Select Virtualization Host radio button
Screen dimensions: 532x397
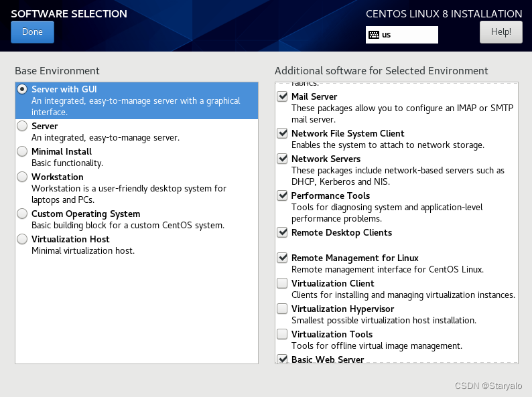pos(22,239)
